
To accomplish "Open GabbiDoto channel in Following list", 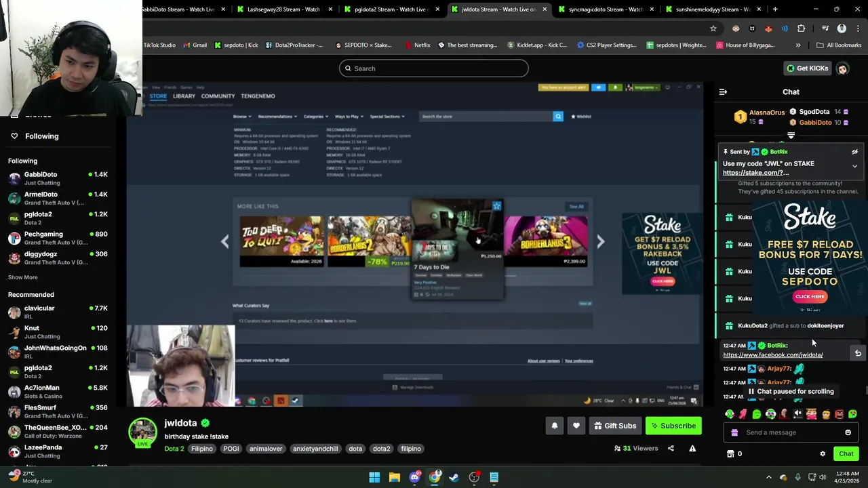I will [58, 178].
